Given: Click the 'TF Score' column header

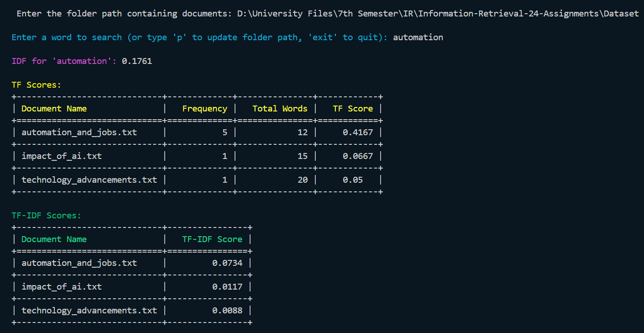Looking at the screenshot, I should tap(353, 109).
